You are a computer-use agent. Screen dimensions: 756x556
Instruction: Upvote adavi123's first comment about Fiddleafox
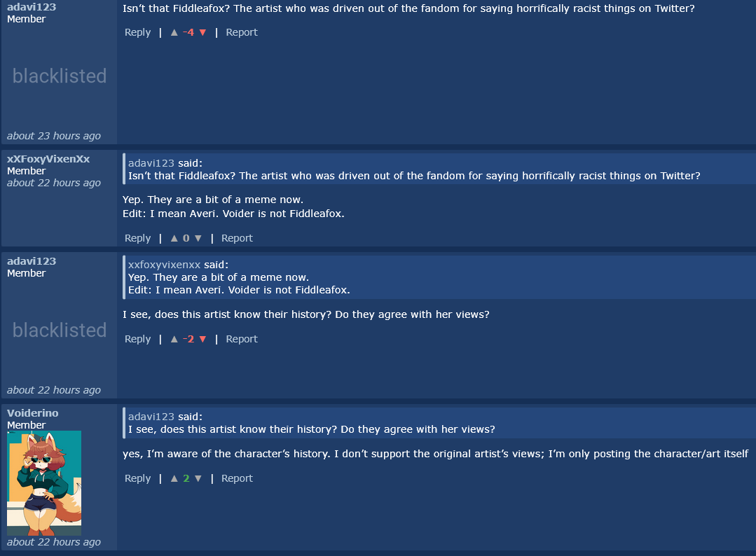pos(174,33)
